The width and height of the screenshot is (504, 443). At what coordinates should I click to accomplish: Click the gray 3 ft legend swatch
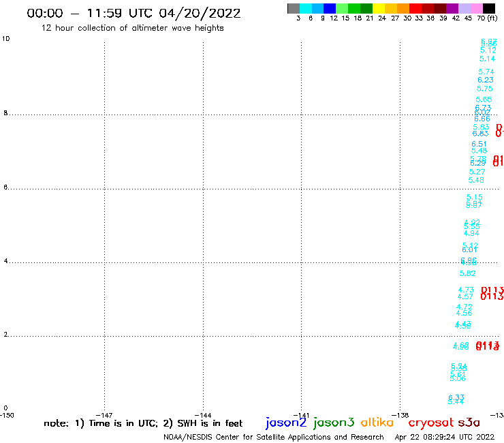tap(294, 8)
